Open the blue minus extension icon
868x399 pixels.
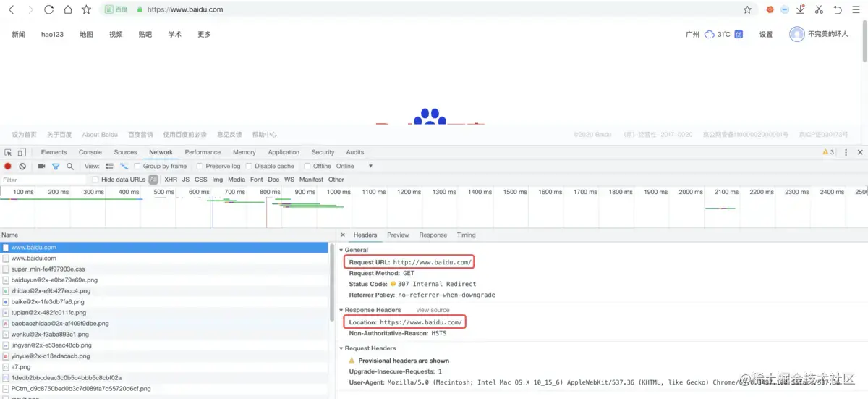(784, 9)
